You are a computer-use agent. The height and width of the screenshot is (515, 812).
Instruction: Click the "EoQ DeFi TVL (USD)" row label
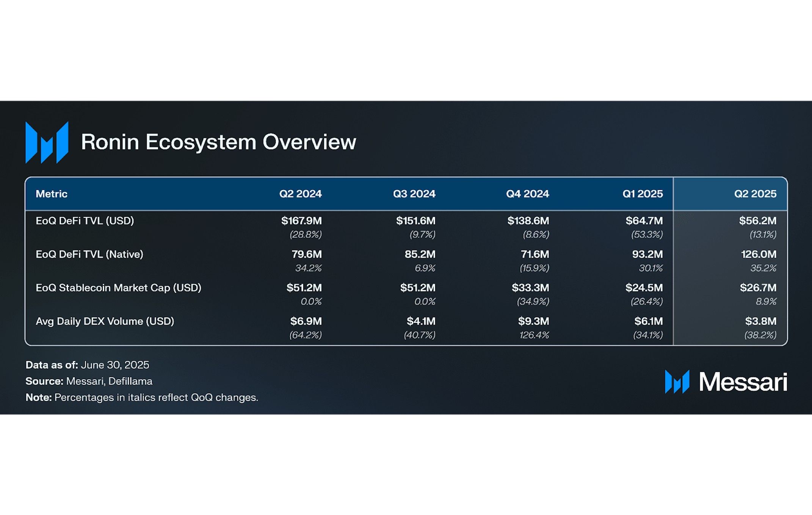[x=85, y=221]
